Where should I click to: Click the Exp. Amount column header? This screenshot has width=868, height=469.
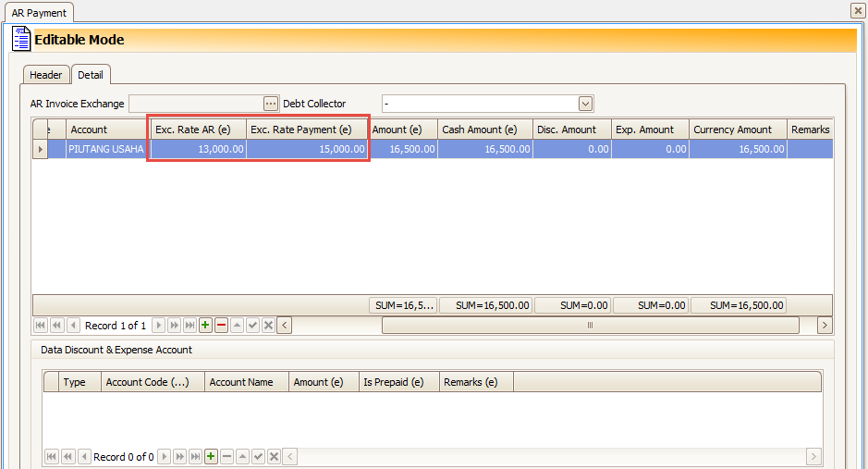point(650,130)
